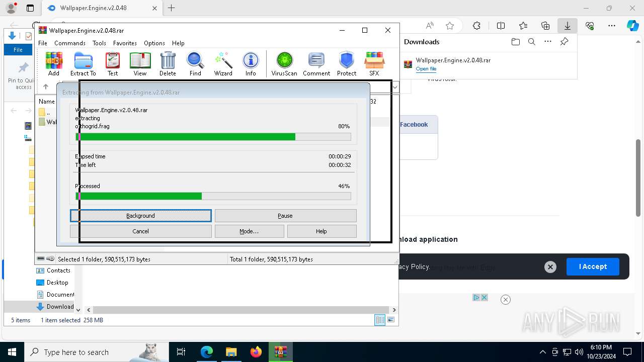Click the Comment toolbar icon
Screen dimensions: 644x362
pos(316,64)
